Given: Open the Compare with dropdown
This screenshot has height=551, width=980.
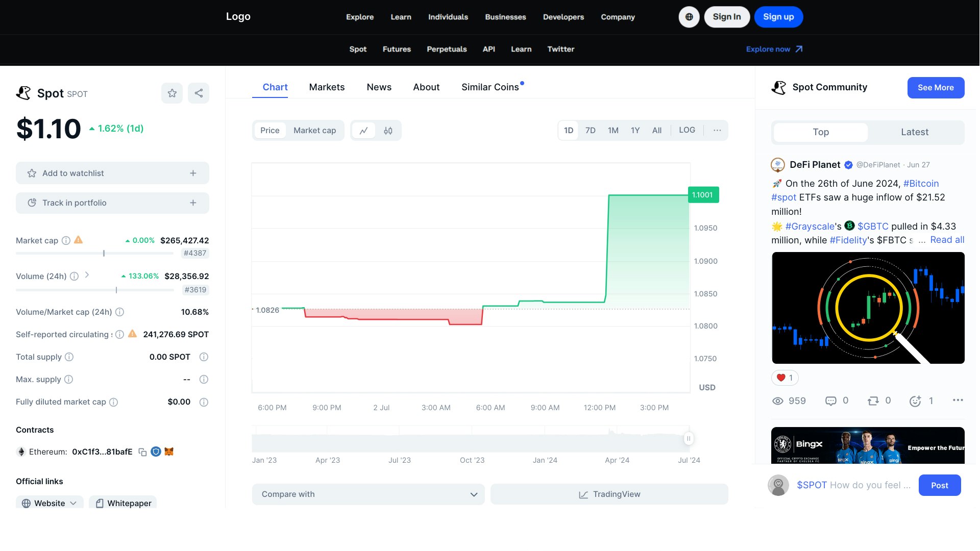Looking at the screenshot, I should [368, 494].
